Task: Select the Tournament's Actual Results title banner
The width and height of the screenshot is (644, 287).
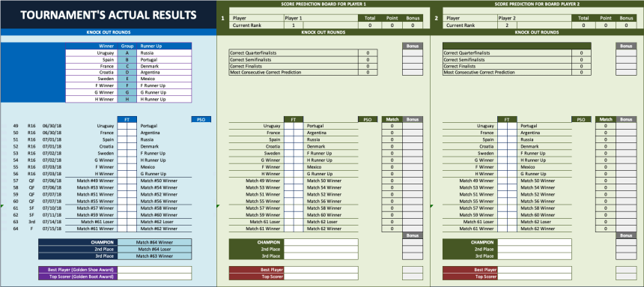Action: pyautogui.click(x=109, y=15)
